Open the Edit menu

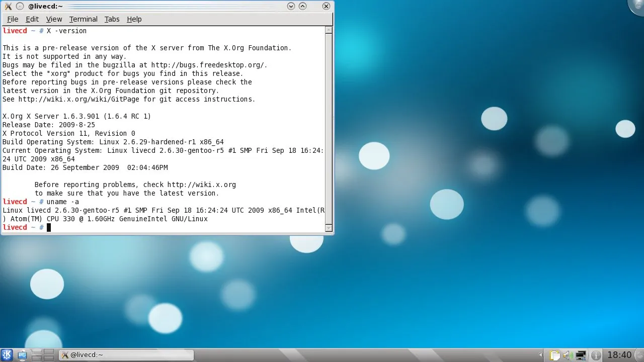pos(32,19)
